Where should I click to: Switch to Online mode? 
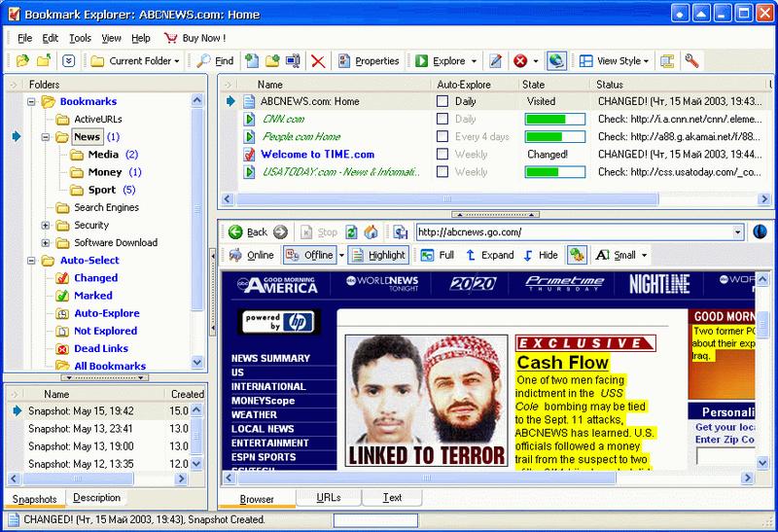(252, 255)
